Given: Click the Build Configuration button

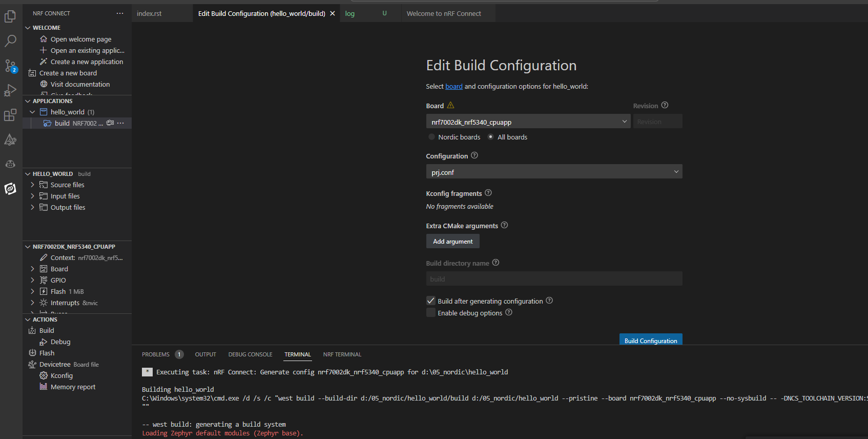Looking at the screenshot, I should pos(651,340).
